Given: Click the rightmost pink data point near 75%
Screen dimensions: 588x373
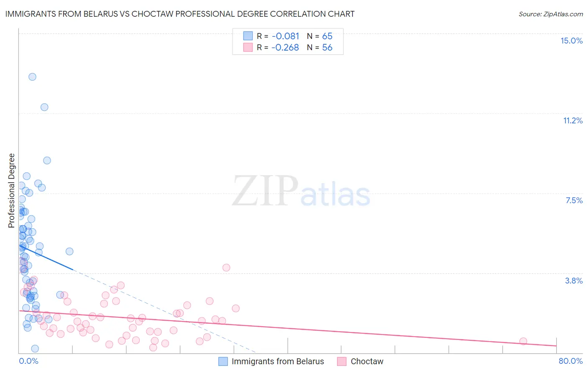Looking at the screenshot, I should tap(523, 341).
